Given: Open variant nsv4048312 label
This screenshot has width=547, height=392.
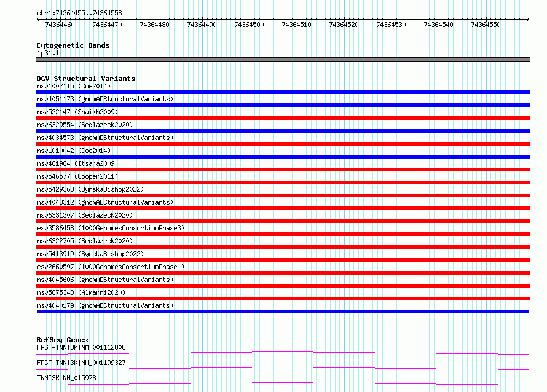Looking at the screenshot, I should pyautogui.click(x=105, y=202).
